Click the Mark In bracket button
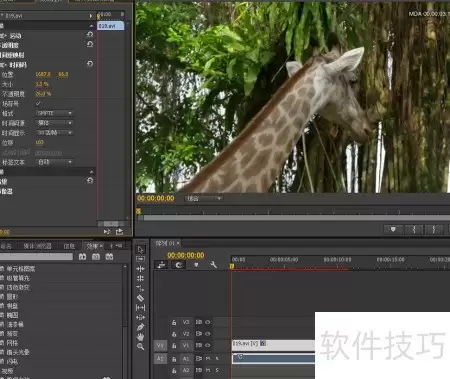450x379 pixels. [414, 229]
